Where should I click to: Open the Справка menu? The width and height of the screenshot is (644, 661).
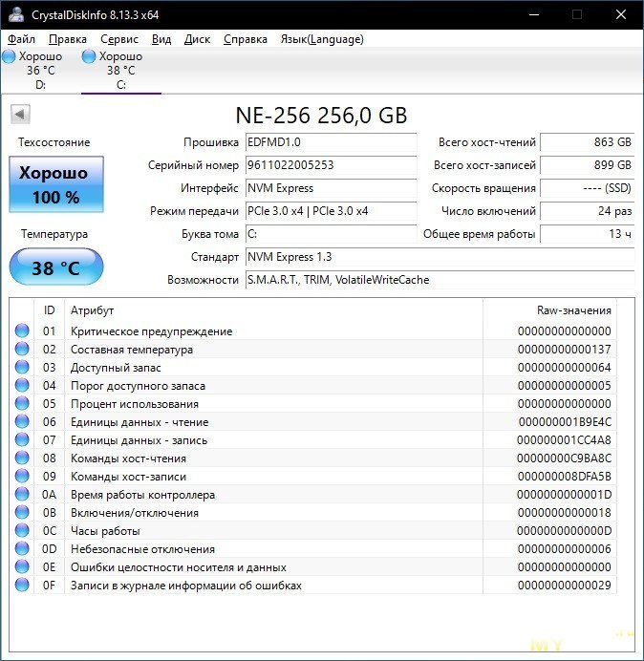(x=246, y=39)
